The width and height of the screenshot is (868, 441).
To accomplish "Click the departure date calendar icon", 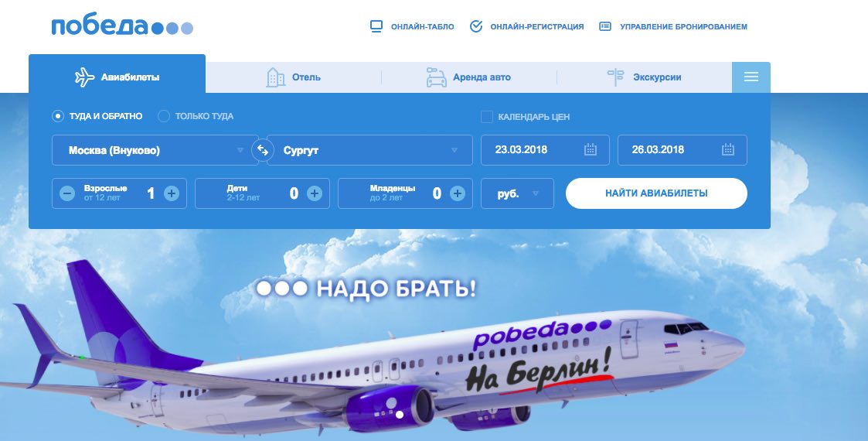I will click(x=590, y=149).
